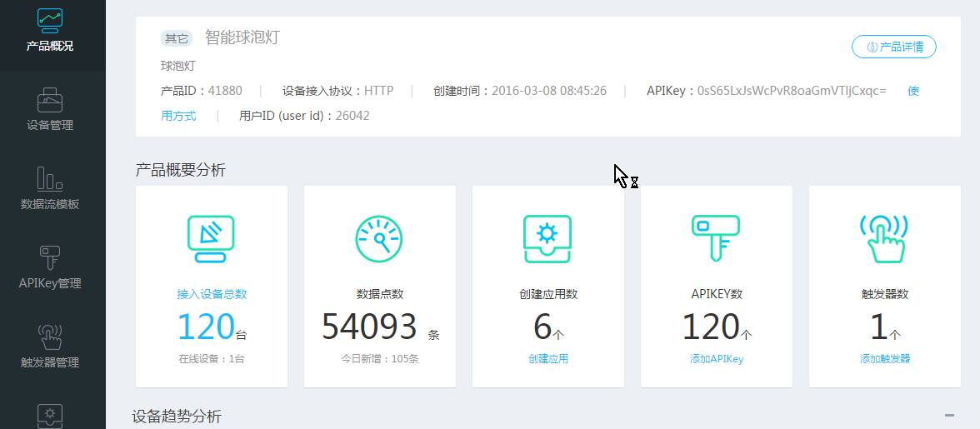Click the 其它 category tag
This screenshot has width=980, height=429.
[177, 38]
